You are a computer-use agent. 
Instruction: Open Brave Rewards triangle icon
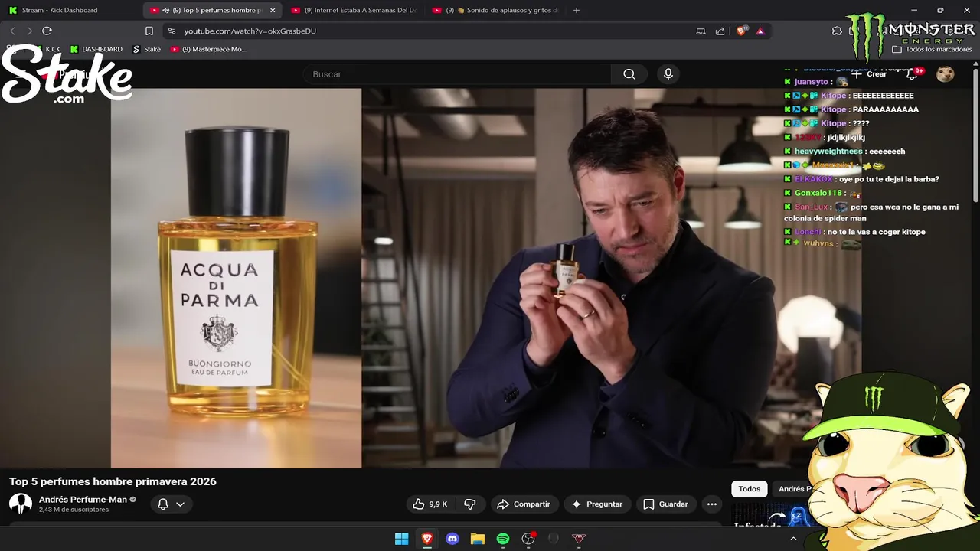[x=760, y=31]
